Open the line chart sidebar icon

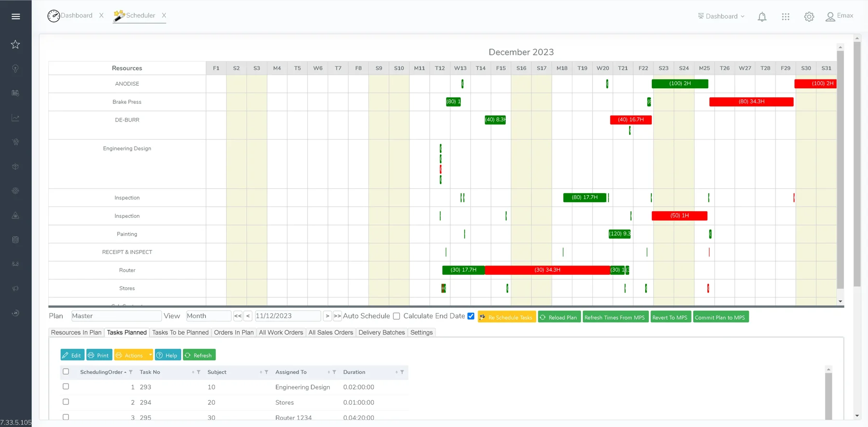coord(15,118)
